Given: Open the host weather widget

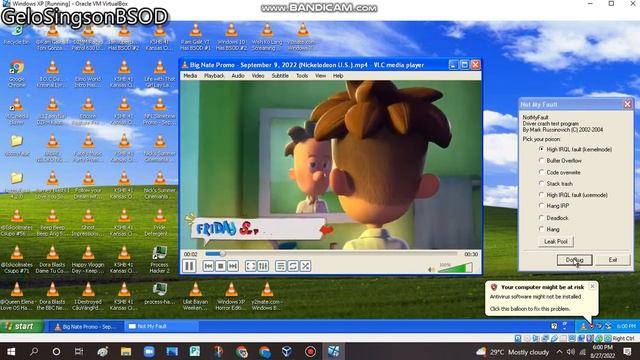Looking at the screenshot, I should click(x=512, y=351).
